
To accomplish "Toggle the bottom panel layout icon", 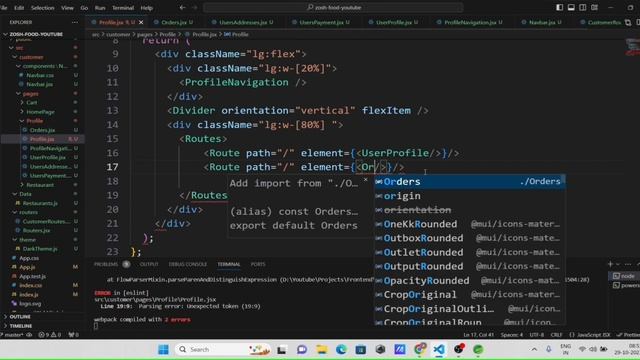I will tap(571, 7).
